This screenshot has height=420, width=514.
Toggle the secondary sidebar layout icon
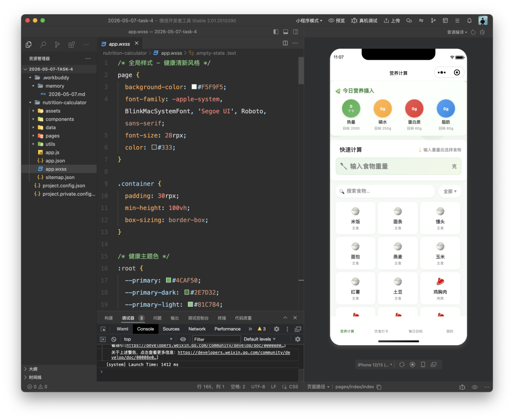coord(296,32)
